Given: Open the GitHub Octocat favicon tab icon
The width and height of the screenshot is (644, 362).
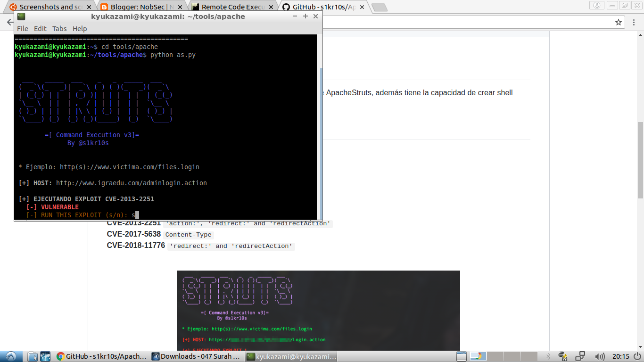Looking at the screenshot, I should click(x=286, y=7).
